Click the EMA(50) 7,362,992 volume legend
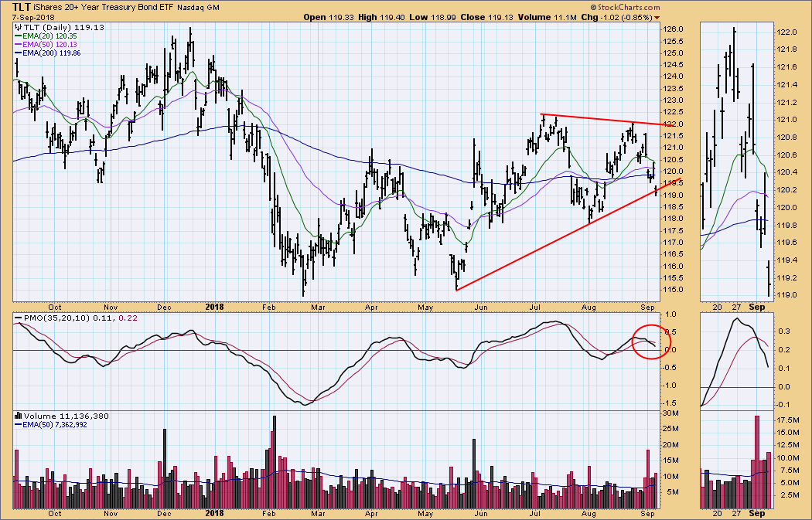Screen dimensions: 812x520 pyautogui.click(x=55, y=425)
